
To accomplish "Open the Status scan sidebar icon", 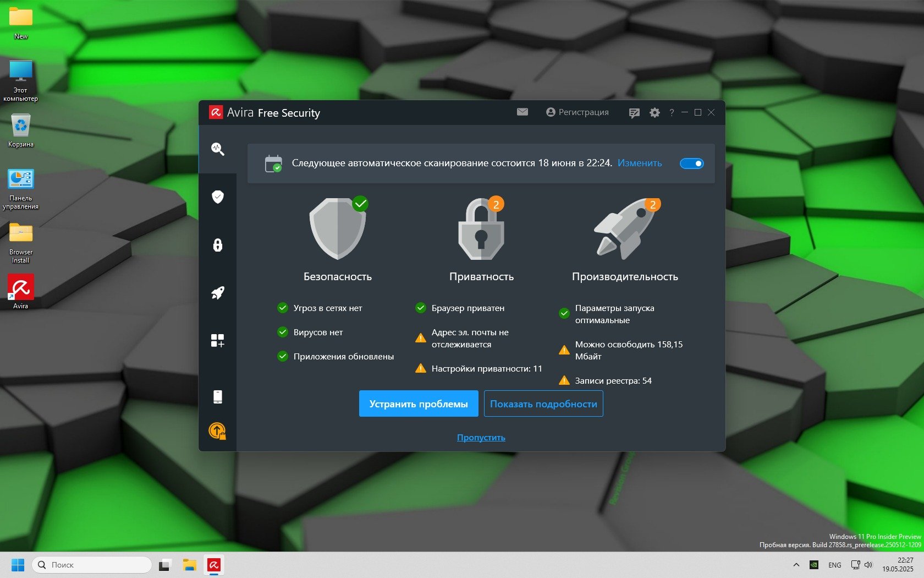I will click(x=218, y=149).
